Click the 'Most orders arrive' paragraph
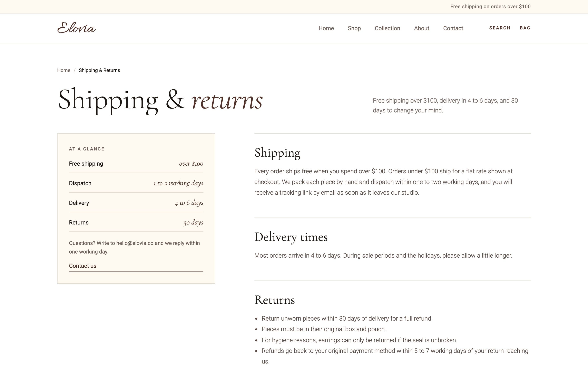 point(383,256)
